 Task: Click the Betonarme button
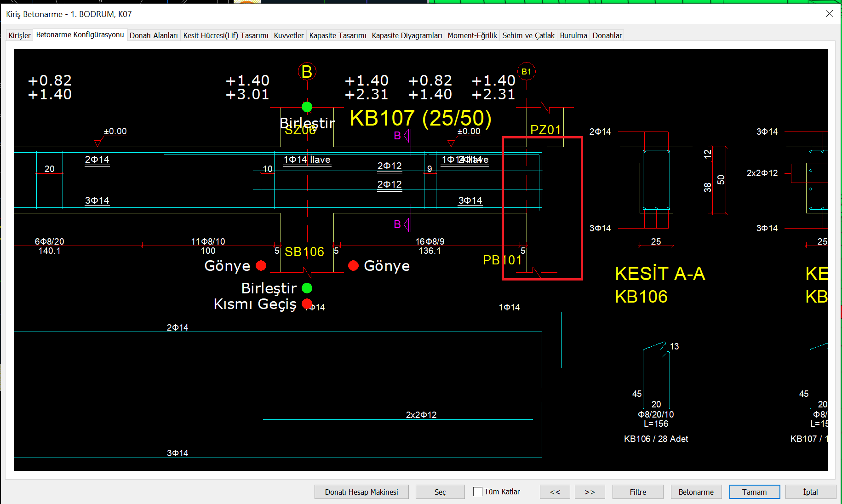tap(696, 492)
